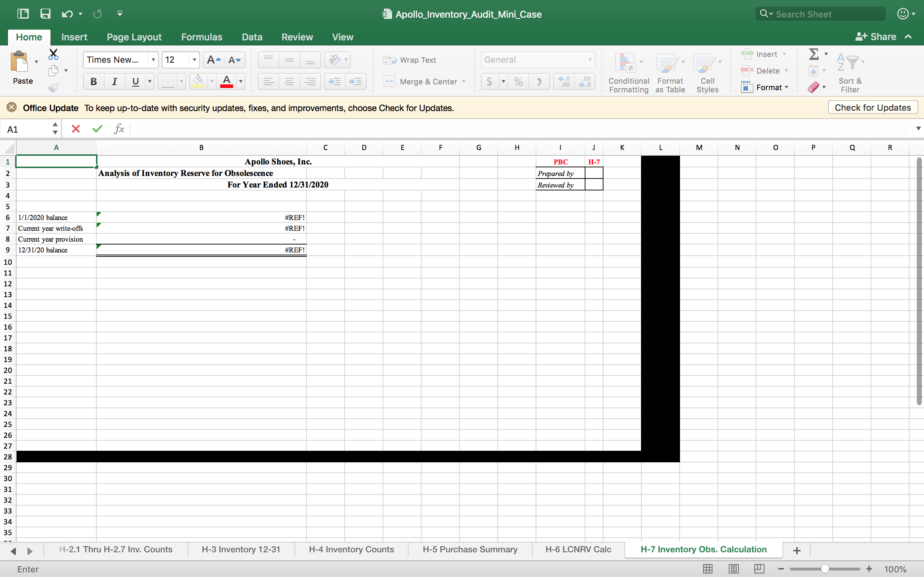Screen dimensions: 924x577
Task: Open the Merge & Center dropdown arrow
Action: click(x=464, y=82)
